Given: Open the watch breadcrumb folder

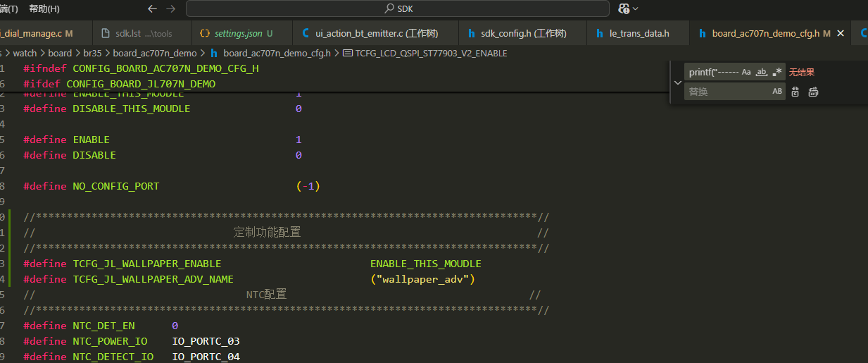Looking at the screenshot, I should [x=25, y=53].
